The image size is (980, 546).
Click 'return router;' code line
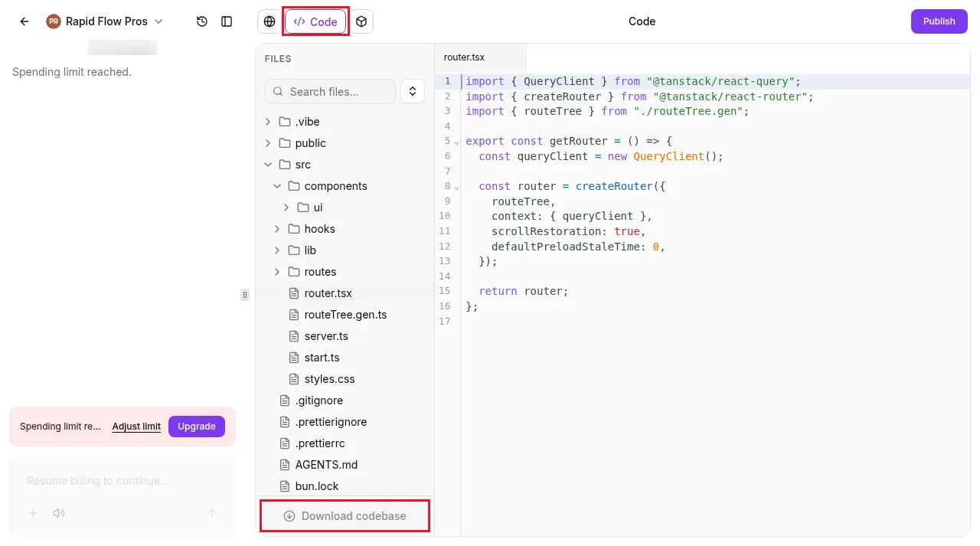point(524,291)
